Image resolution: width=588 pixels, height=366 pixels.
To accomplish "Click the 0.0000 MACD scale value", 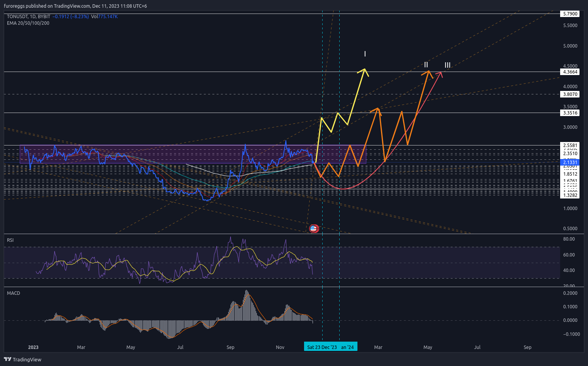I will tap(570, 320).
